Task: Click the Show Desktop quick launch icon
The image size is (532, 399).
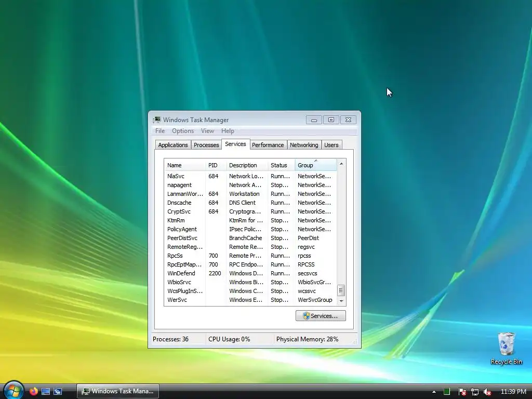Action: [x=46, y=391]
